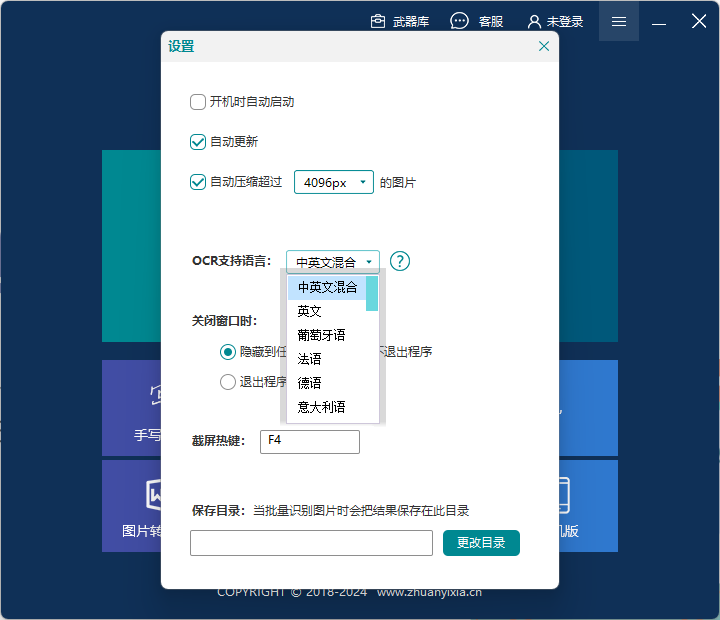720x620 pixels.
Task: Choose 葡萄牙语 from language list
Action: coord(321,335)
